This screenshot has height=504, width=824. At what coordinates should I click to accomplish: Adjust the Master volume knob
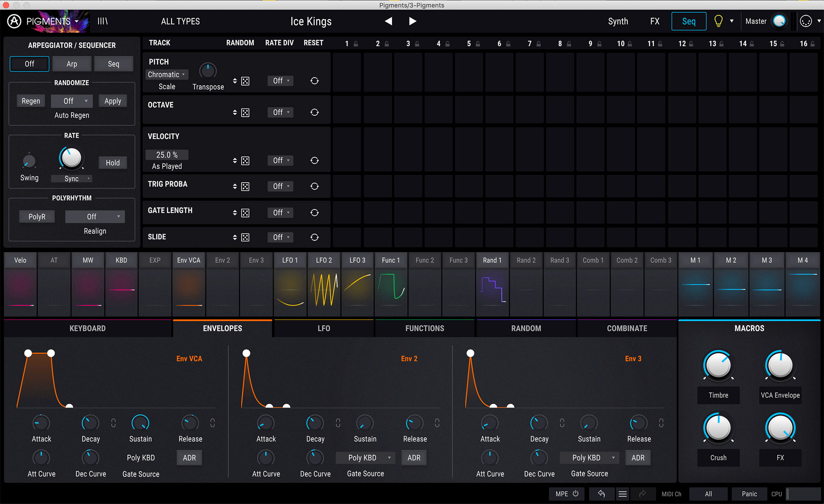779,21
